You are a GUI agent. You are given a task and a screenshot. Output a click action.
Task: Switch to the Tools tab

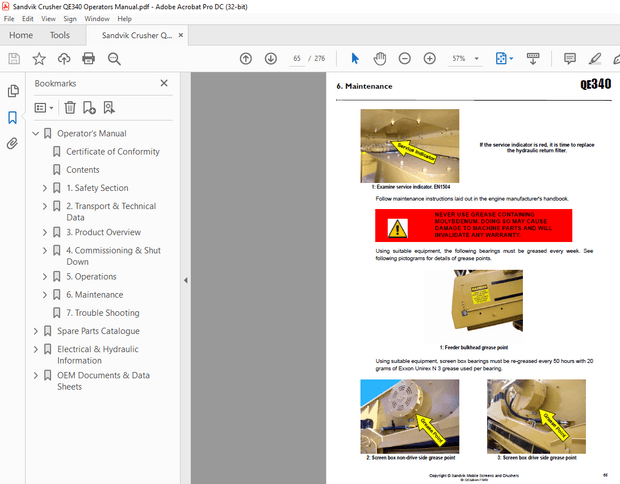[60, 35]
